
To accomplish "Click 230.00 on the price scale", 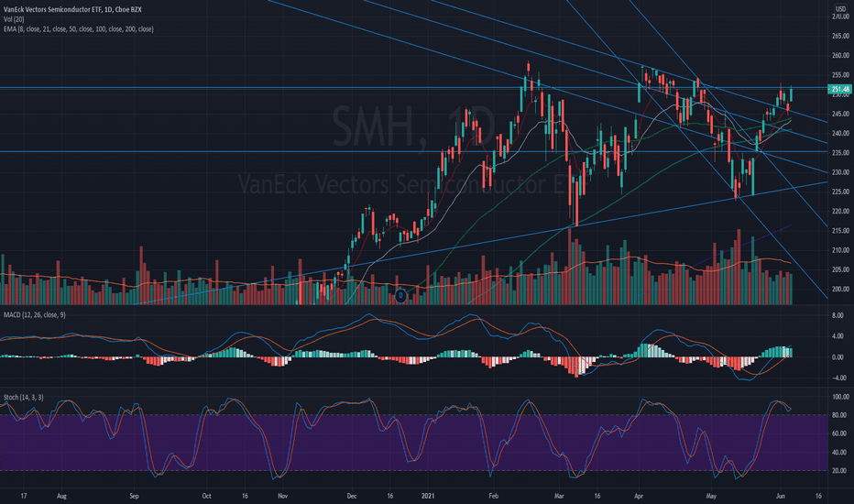I will (840, 172).
